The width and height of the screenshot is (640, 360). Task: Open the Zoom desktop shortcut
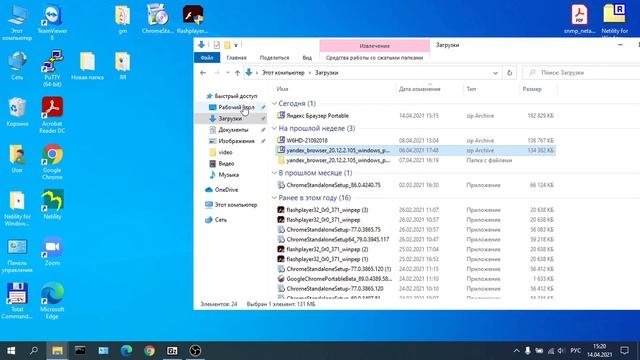pos(52,251)
